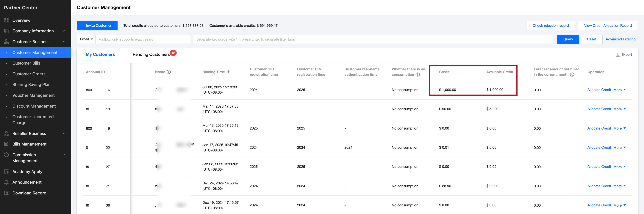The height and width of the screenshot is (214, 644).
Task: Expand the More menu on the first customer row
Action: [x=619, y=90]
